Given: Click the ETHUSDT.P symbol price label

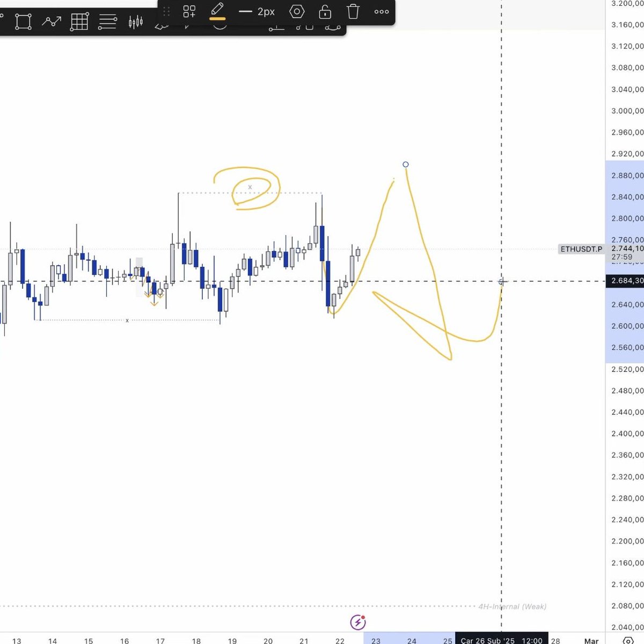Looking at the screenshot, I should tap(581, 249).
